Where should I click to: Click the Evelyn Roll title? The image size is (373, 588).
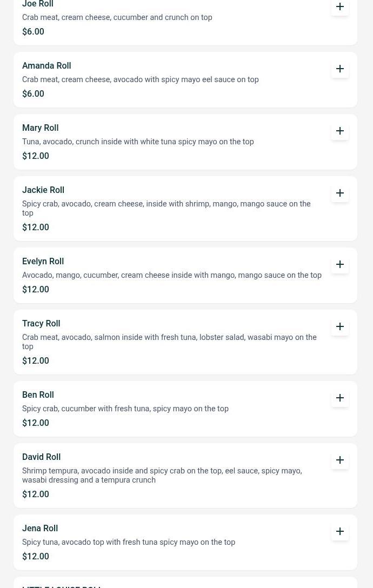coord(43,261)
